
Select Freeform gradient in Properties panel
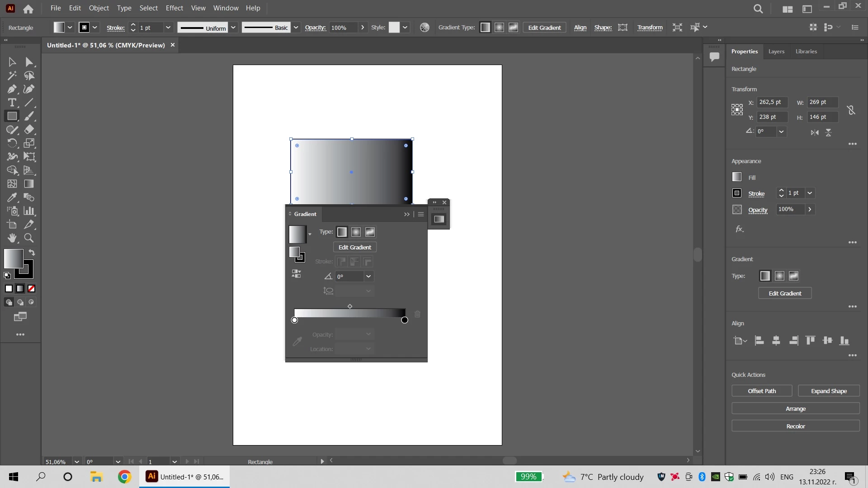(793, 276)
